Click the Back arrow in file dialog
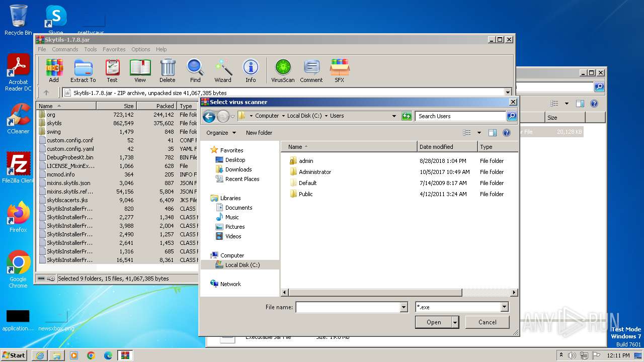Viewport: 644px width, 362px height. (209, 116)
